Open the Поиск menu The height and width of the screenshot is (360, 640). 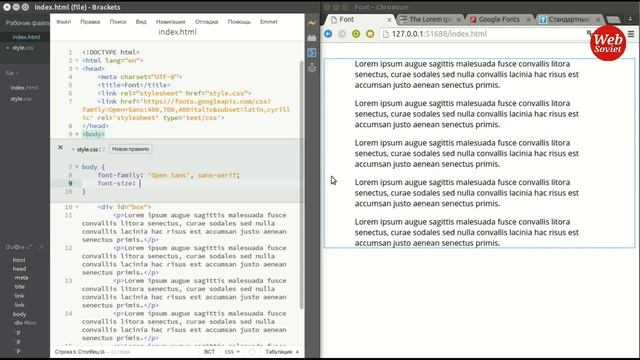(x=118, y=22)
